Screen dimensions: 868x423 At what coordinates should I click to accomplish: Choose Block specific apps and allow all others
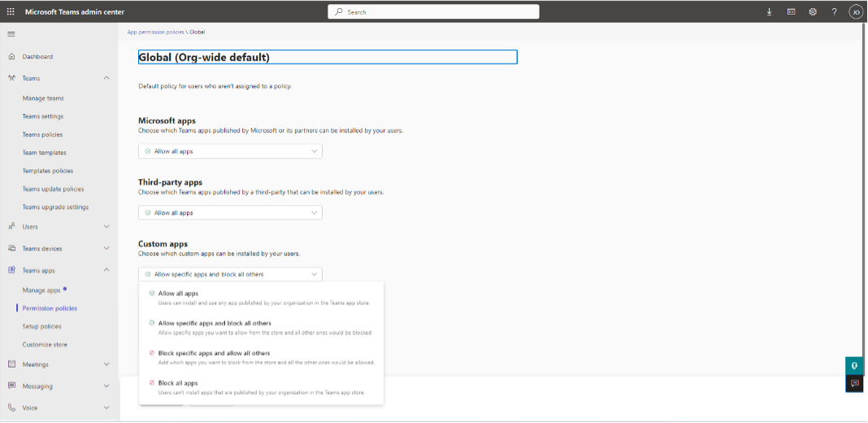click(x=261, y=358)
